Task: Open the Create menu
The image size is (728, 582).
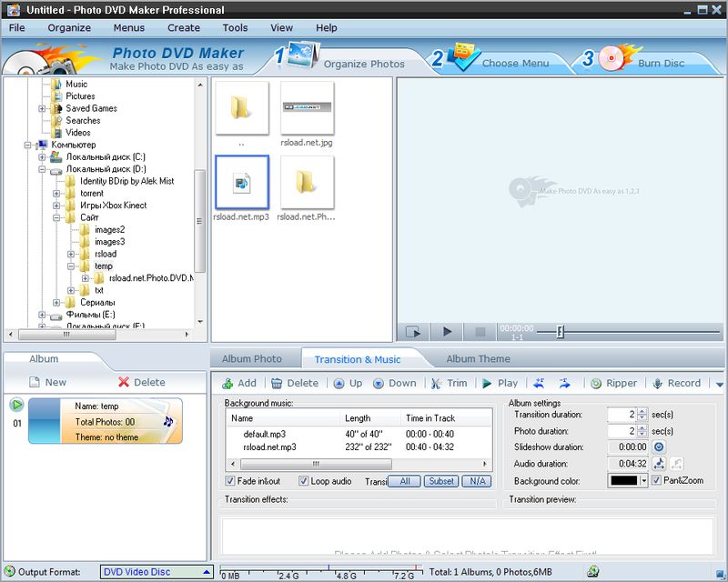Action: (x=184, y=28)
